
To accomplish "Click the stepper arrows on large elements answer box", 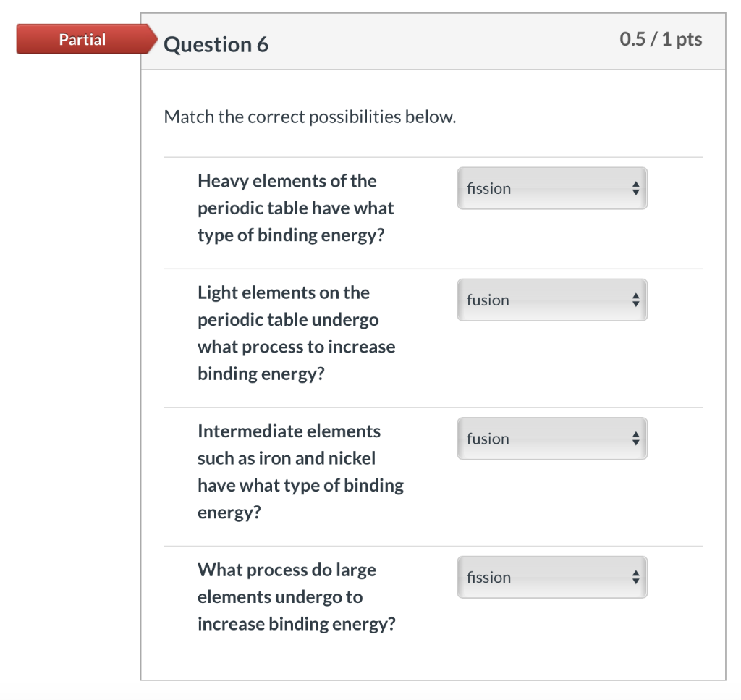I will (x=635, y=577).
